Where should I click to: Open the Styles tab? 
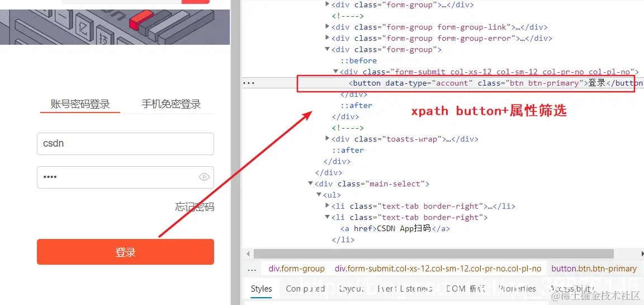pyautogui.click(x=261, y=289)
